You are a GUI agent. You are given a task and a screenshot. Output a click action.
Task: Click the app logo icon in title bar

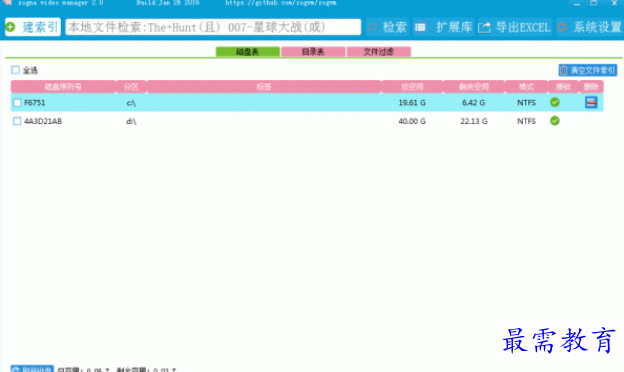click(7, 2)
